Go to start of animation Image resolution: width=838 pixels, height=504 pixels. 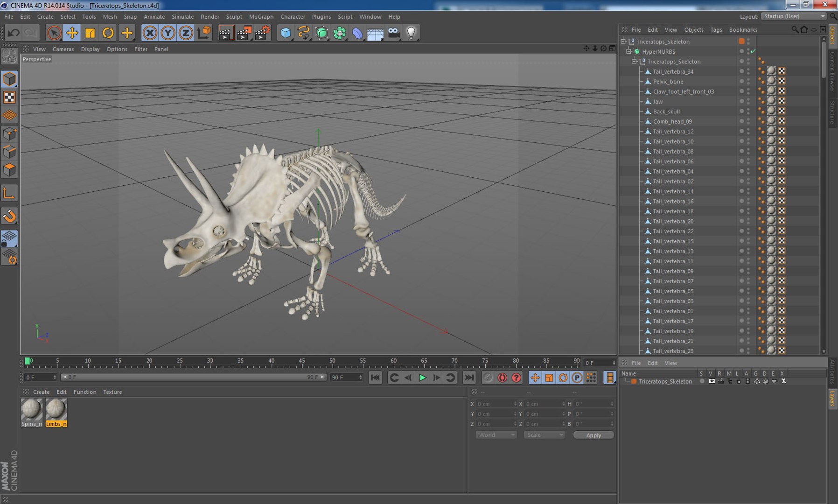(375, 378)
